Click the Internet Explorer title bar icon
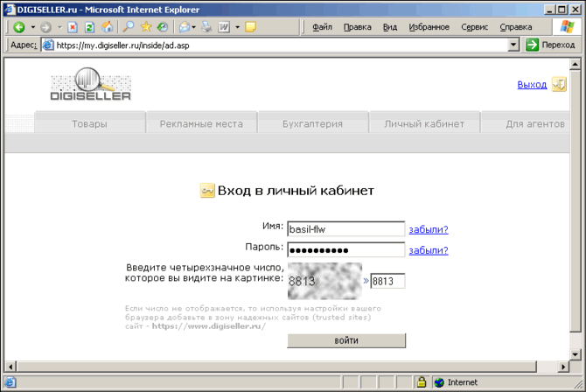Viewport: 586px width, 392px height. coord(10,9)
